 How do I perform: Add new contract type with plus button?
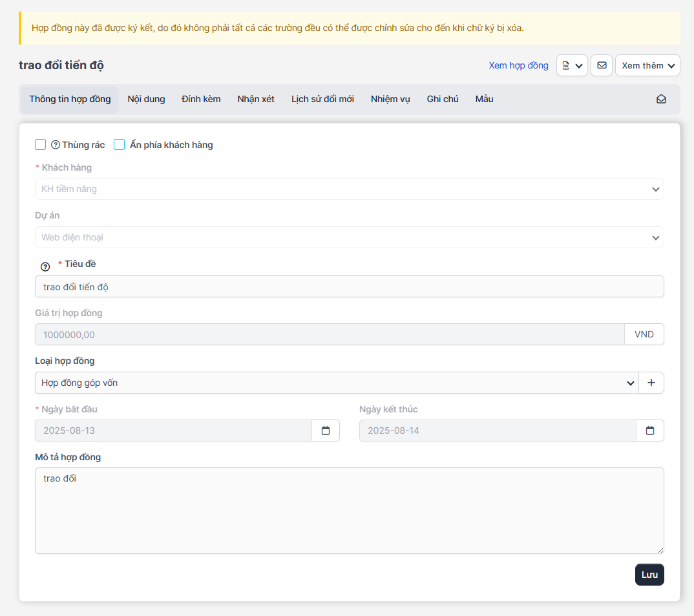pyautogui.click(x=651, y=383)
